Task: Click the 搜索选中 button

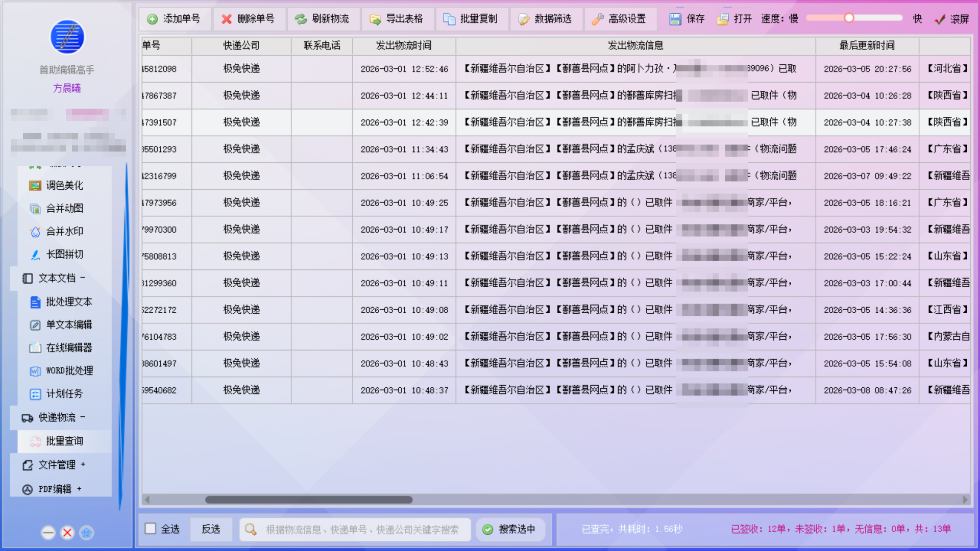Action: point(510,530)
